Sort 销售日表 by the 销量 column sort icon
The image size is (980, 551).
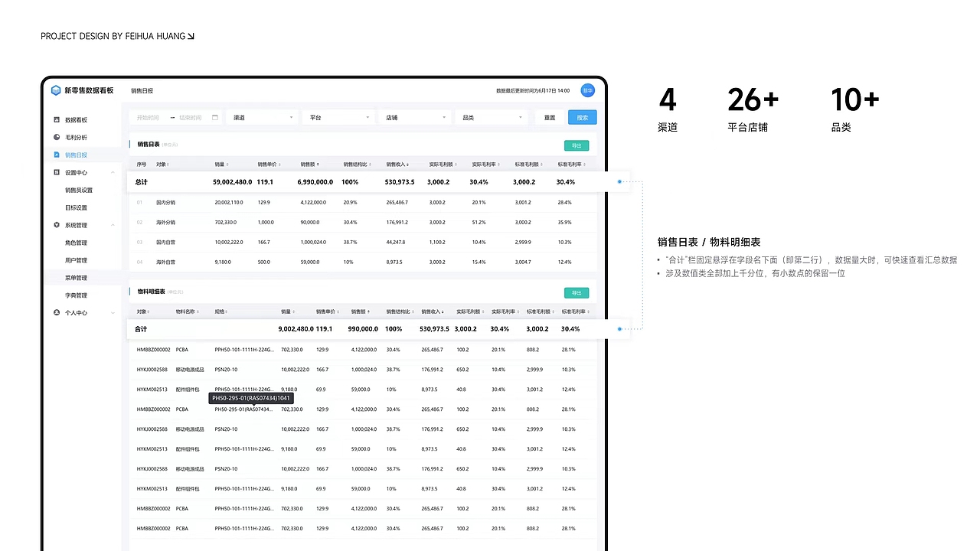point(226,165)
